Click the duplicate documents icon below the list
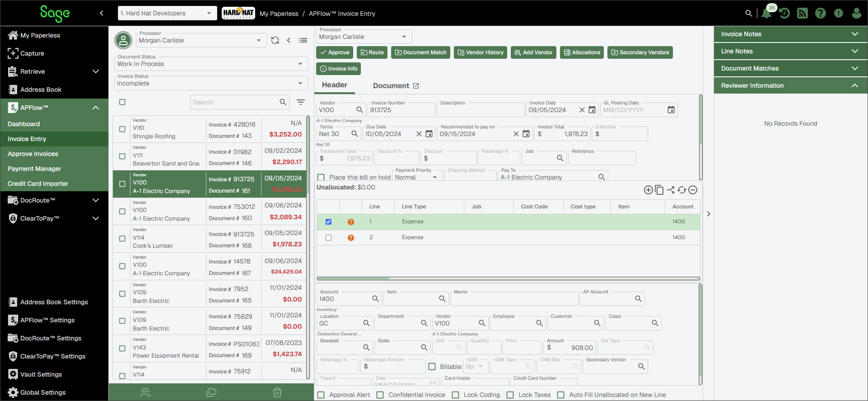868x401 pixels. [x=211, y=392]
